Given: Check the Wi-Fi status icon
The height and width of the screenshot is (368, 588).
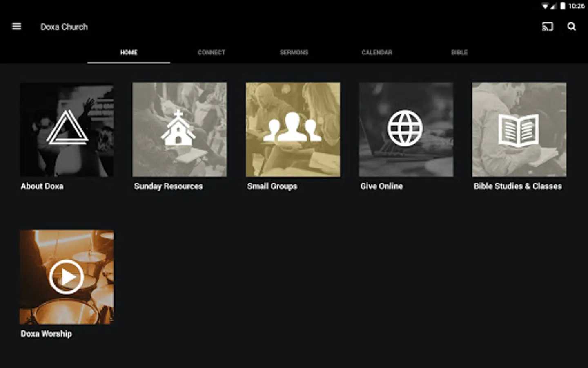Looking at the screenshot, I should (x=545, y=6).
